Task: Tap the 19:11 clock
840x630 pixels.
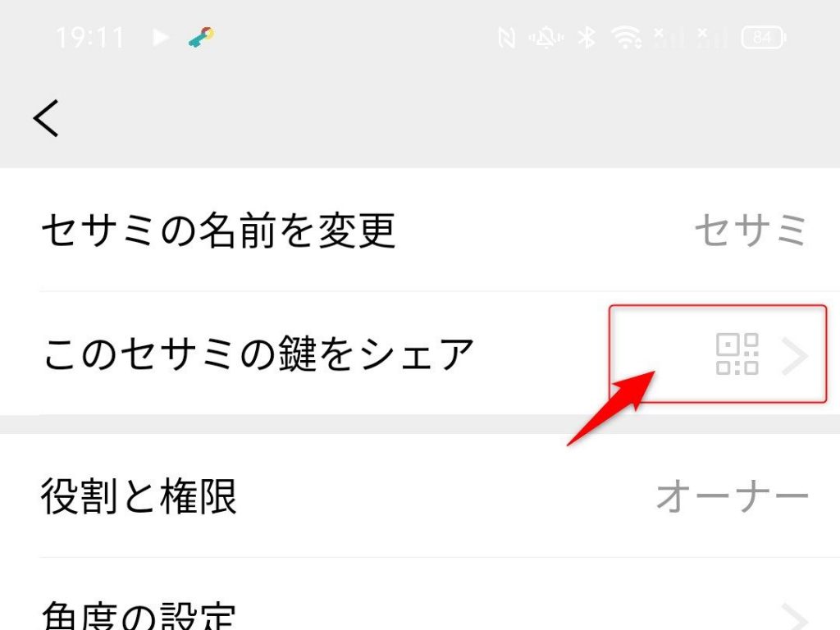Action: pos(90,38)
